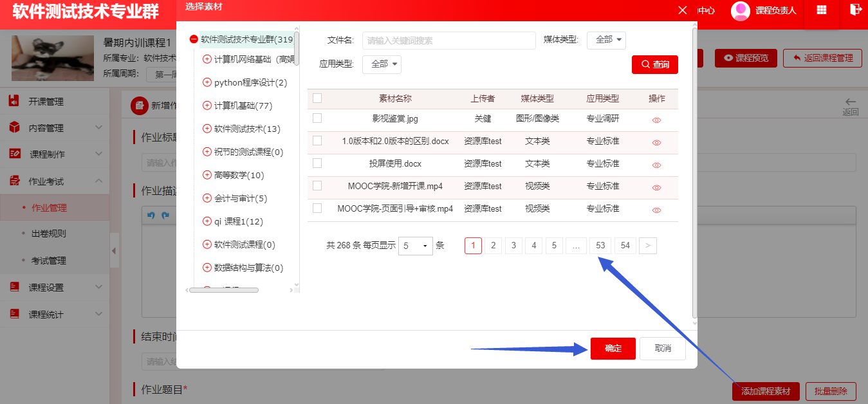Select all materials via header checkbox
Viewport: 868px width, 404px height.
coord(317,98)
